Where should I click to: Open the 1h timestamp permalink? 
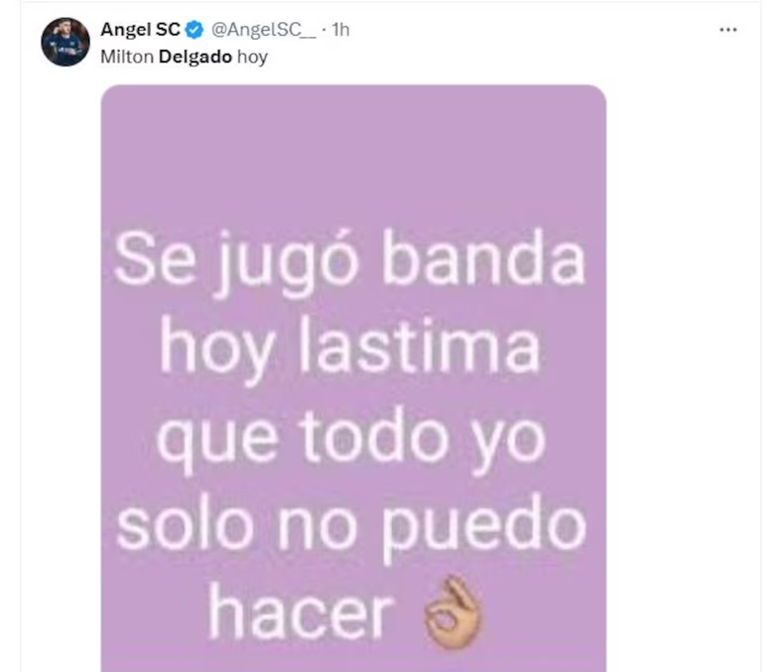click(x=340, y=30)
